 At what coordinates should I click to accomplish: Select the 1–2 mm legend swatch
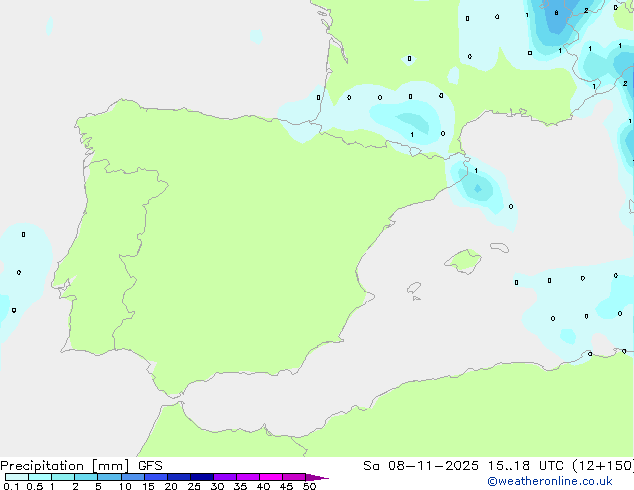coord(63,477)
